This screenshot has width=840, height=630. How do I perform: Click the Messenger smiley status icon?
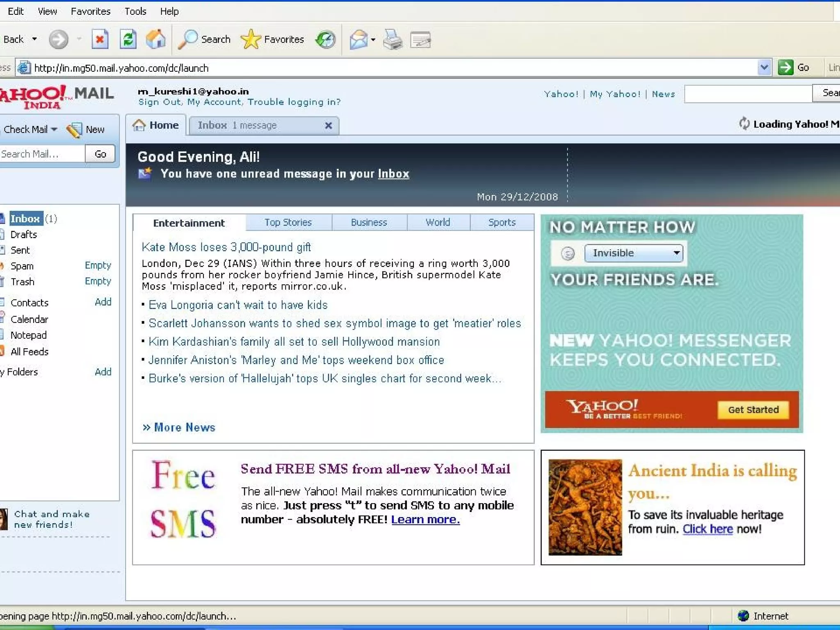point(568,253)
